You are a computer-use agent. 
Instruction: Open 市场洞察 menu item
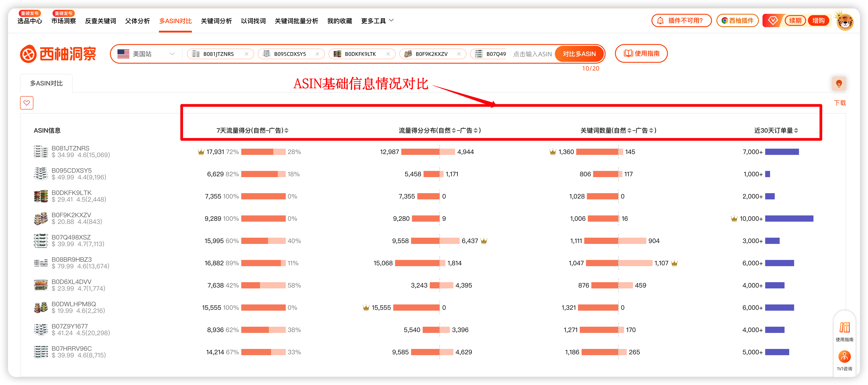coord(63,21)
